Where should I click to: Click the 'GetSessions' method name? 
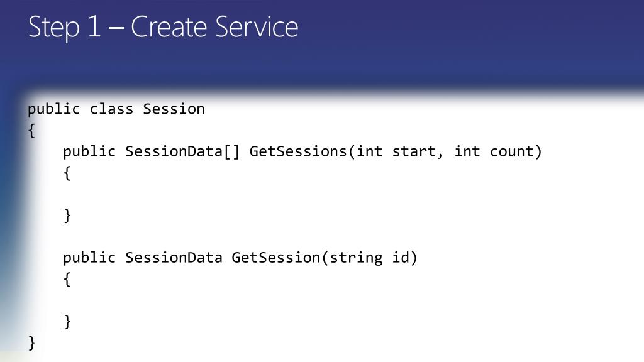(298, 151)
